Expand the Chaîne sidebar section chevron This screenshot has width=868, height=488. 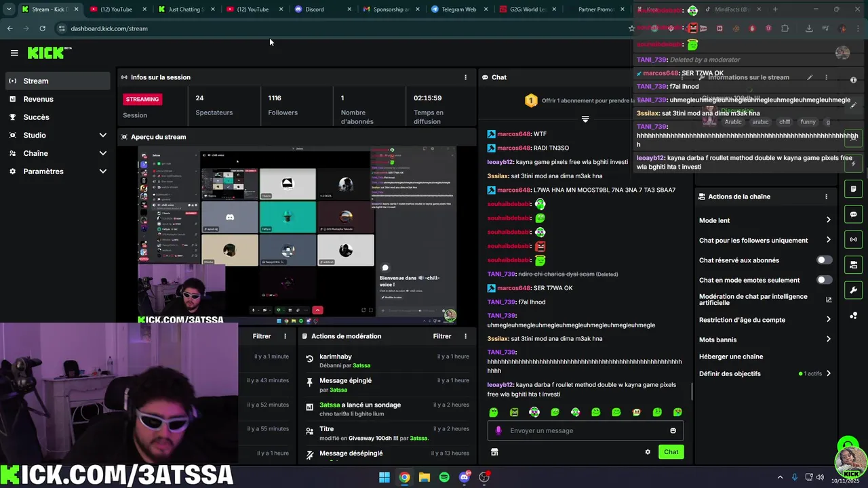point(103,153)
